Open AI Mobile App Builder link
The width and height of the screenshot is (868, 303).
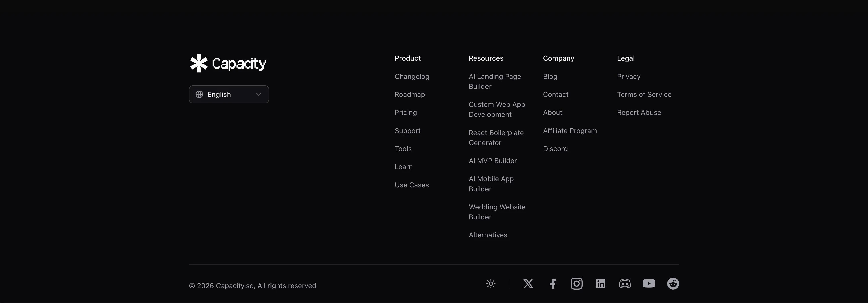491,184
